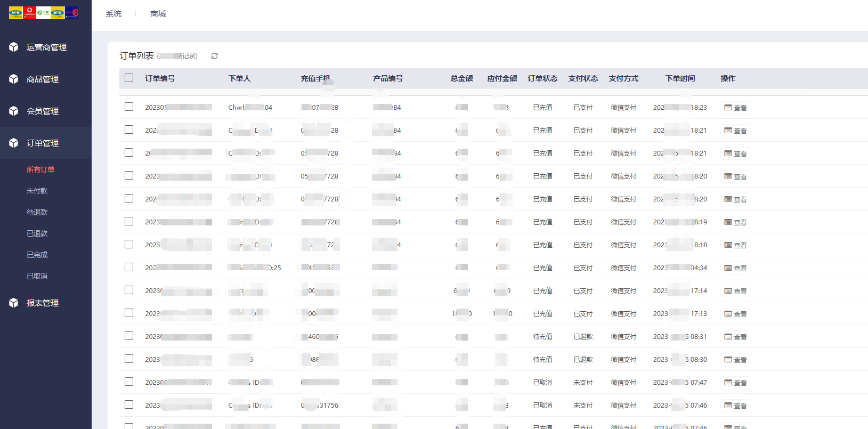Click the 支付状态 column header
Image resolution: width=868 pixels, height=429 pixels.
(583, 78)
